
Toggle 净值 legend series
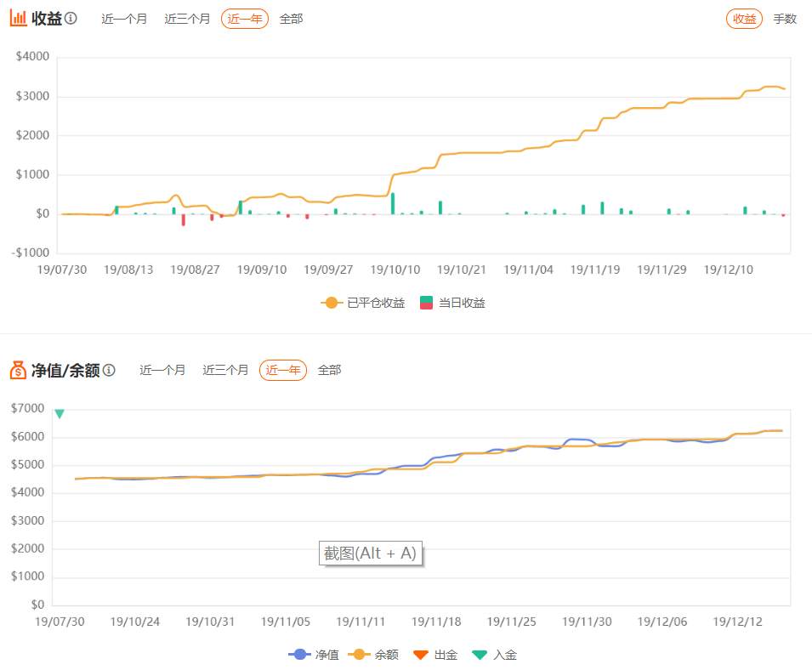[314, 655]
